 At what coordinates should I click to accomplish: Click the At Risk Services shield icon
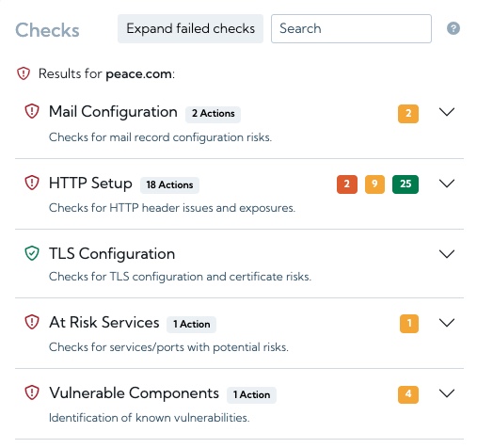point(32,322)
